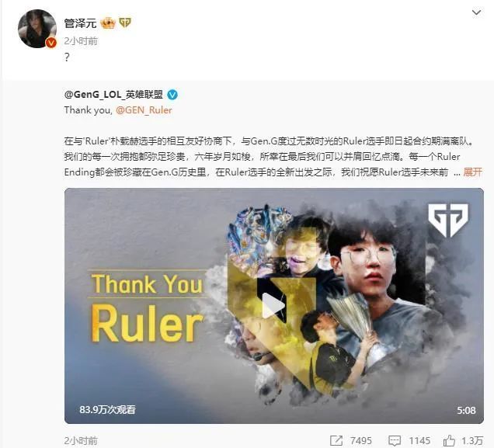Click the Gen.G fan badge icon
This screenshot has width=494, height=448.
click(125, 23)
